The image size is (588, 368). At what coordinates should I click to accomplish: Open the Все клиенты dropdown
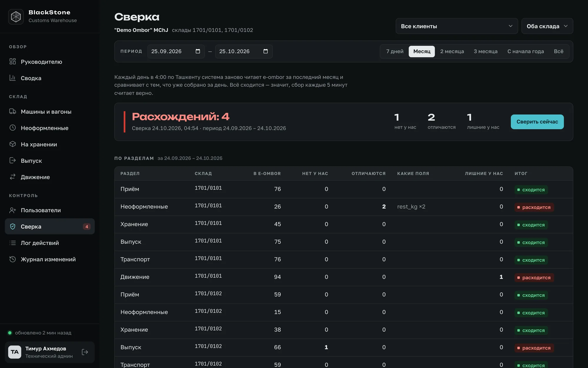tap(457, 26)
